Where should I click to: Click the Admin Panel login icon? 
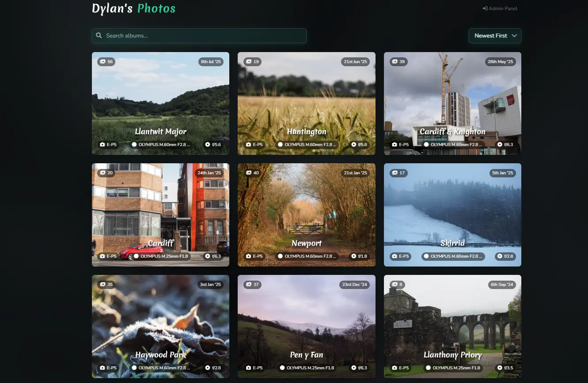(x=485, y=8)
